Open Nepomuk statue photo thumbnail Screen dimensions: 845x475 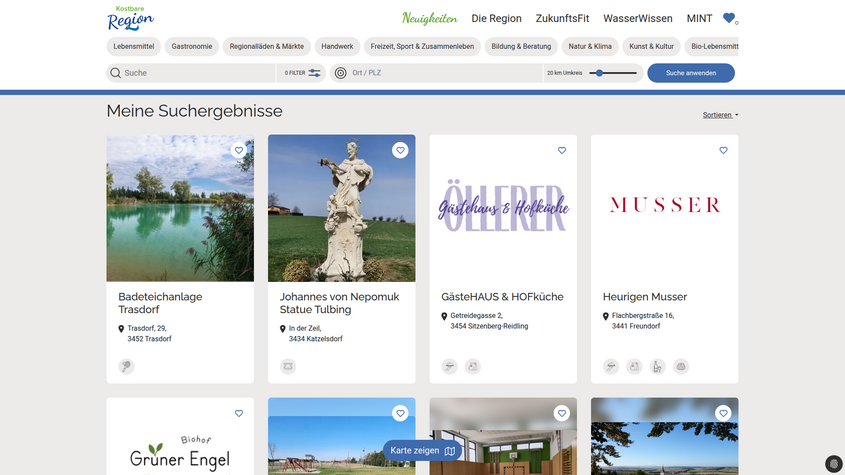(342, 208)
